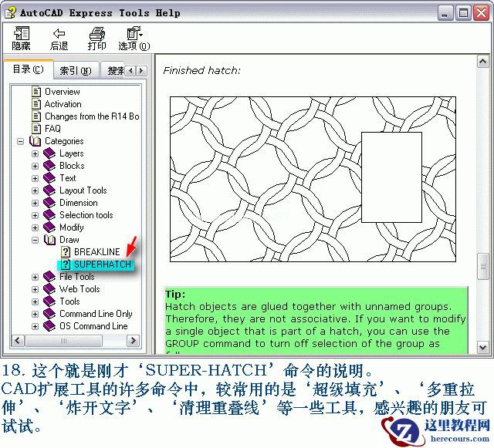Click content pane scroll up arrow
Viewport: 494px width, 448px height.
coord(482,62)
